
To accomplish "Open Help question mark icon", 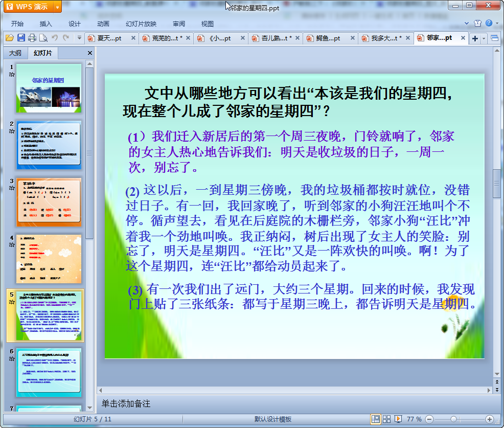I will [x=489, y=23].
